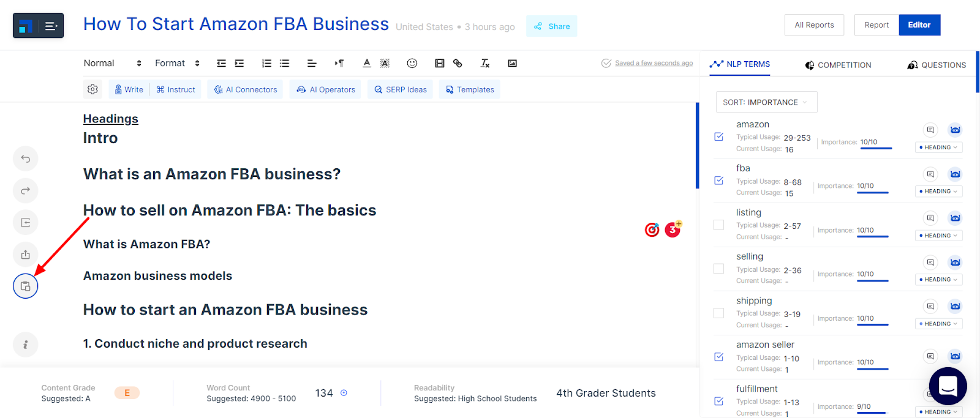The image size is (980, 418).
Task: Check the listing term checkbox
Action: [x=719, y=225]
